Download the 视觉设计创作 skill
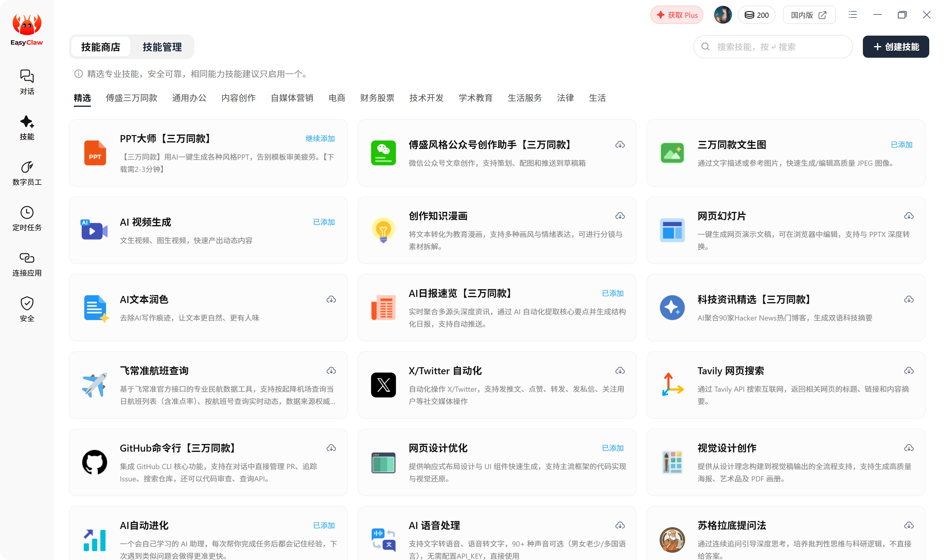Screen dimensions: 944x560 pos(908,448)
